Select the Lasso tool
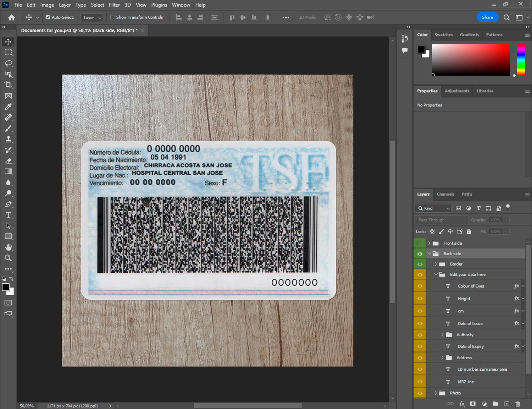Viewport: 532px width, 409px height. 8,63
